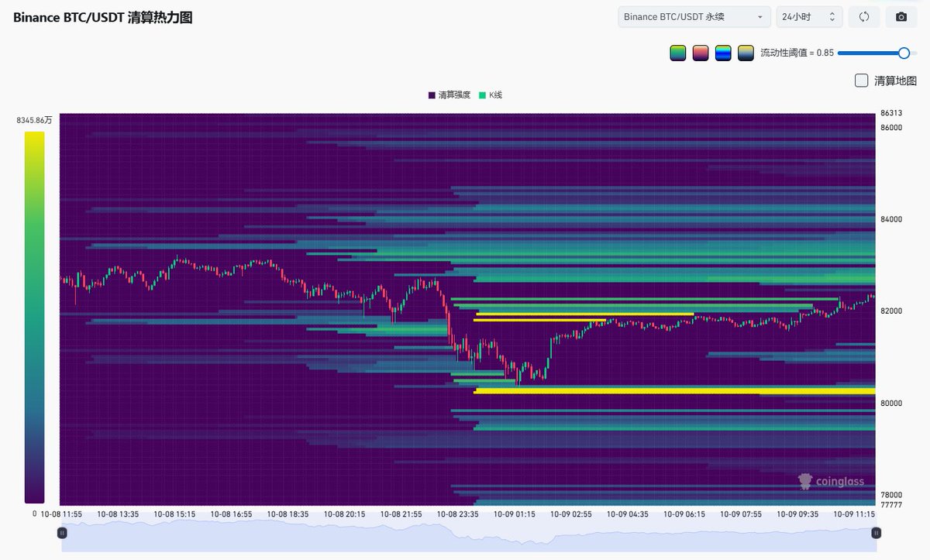Click the 10-08 21:55 time axis label
Screen dimensions: 930x560
pyautogui.click(x=401, y=514)
